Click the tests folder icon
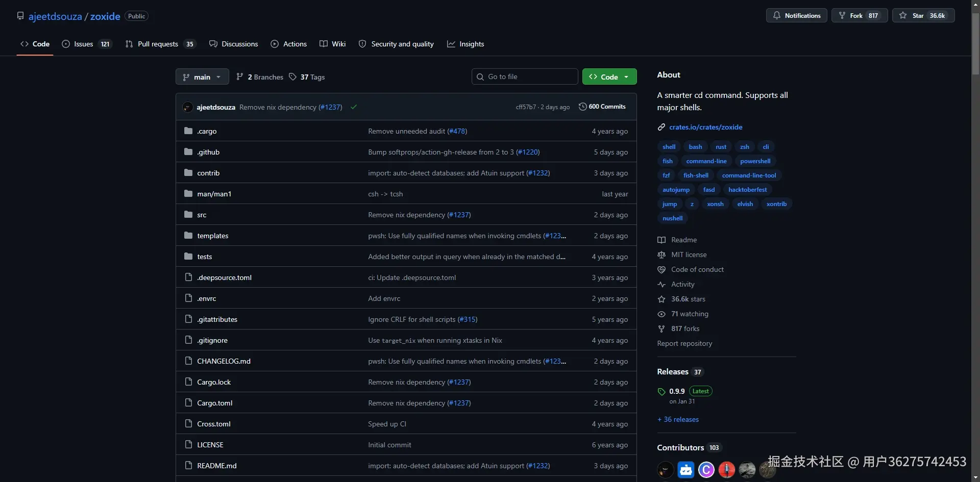The image size is (980, 482). tap(188, 257)
